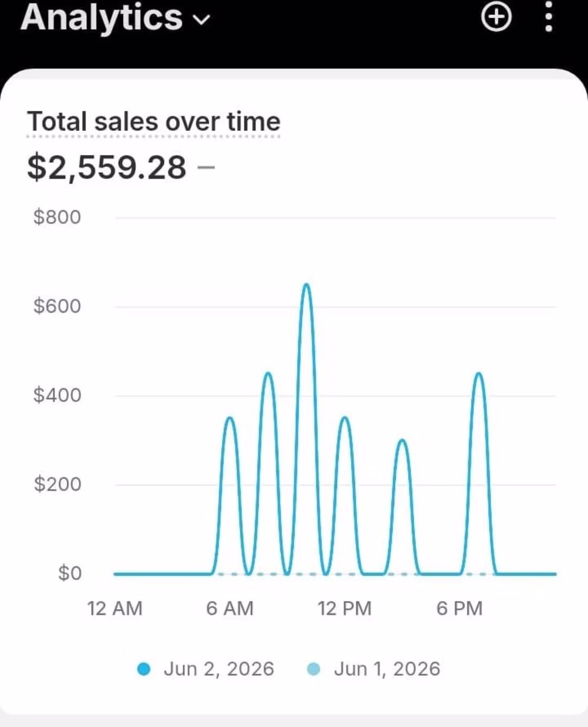
Task: Click the Jun 1, 2026 legend color dot
Action: click(x=314, y=669)
